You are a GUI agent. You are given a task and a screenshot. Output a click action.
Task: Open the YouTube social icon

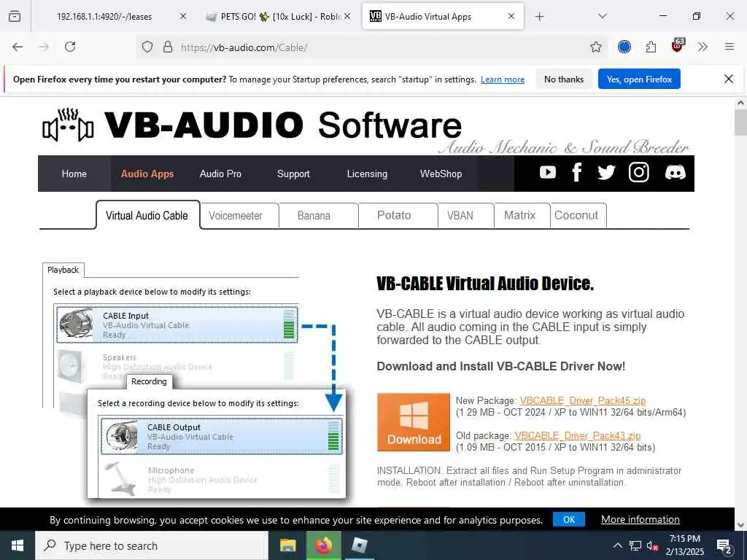pyautogui.click(x=547, y=172)
